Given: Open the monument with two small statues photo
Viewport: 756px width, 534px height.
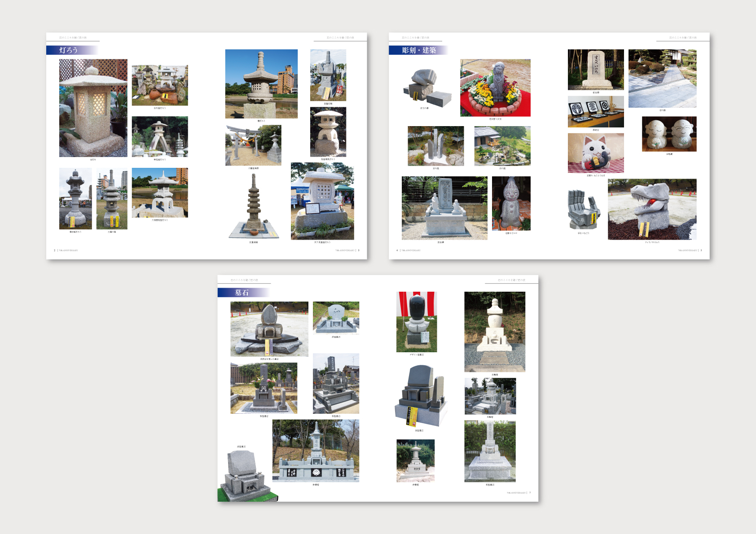Looking at the screenshot, I should (444, 208).
